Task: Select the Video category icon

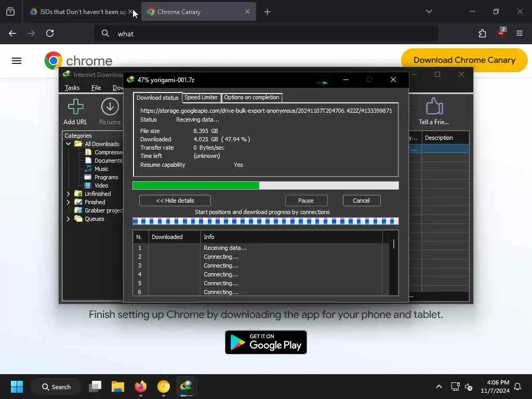Action: (x=88, y=185)
